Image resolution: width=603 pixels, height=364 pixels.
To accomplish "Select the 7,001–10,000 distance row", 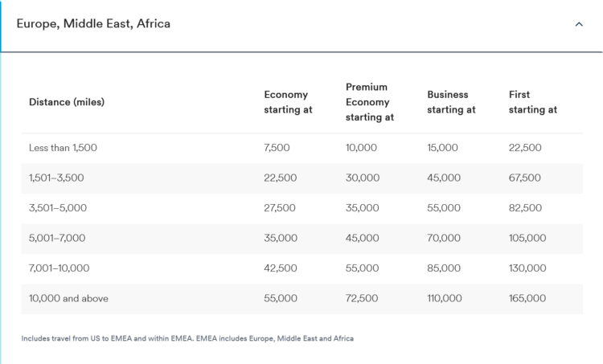I will pos(301,268).
